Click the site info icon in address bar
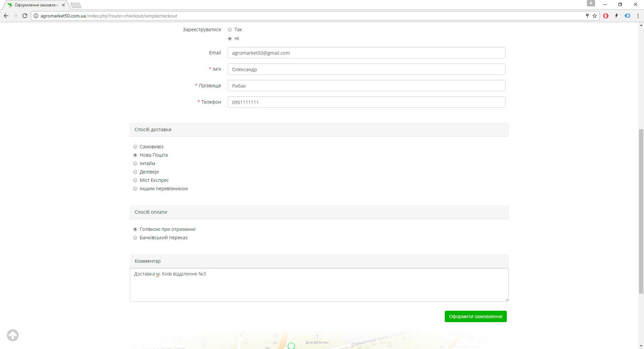Viewport: 644px width, 349px height. tap(36, 16)
